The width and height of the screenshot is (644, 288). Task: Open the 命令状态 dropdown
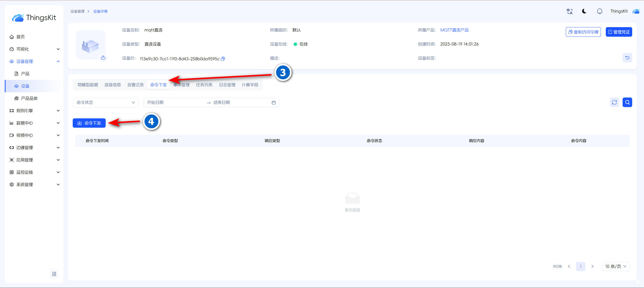coord(105,103)
